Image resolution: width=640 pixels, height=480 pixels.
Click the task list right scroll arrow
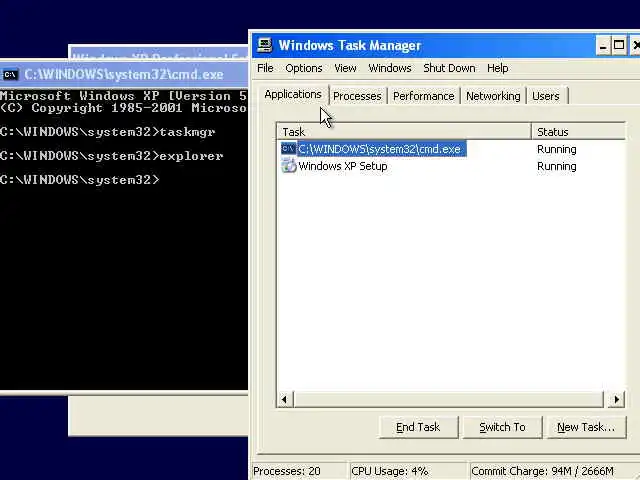[616, 399]
